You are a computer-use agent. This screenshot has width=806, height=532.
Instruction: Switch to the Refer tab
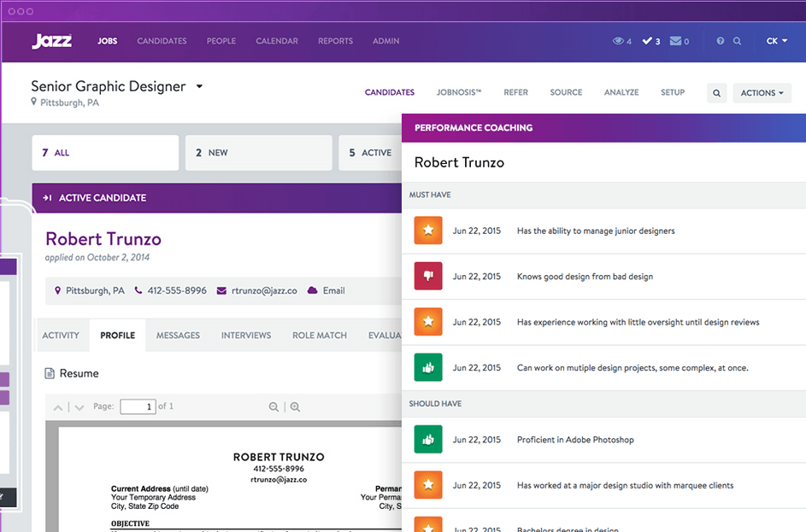(x=515, y=92)
